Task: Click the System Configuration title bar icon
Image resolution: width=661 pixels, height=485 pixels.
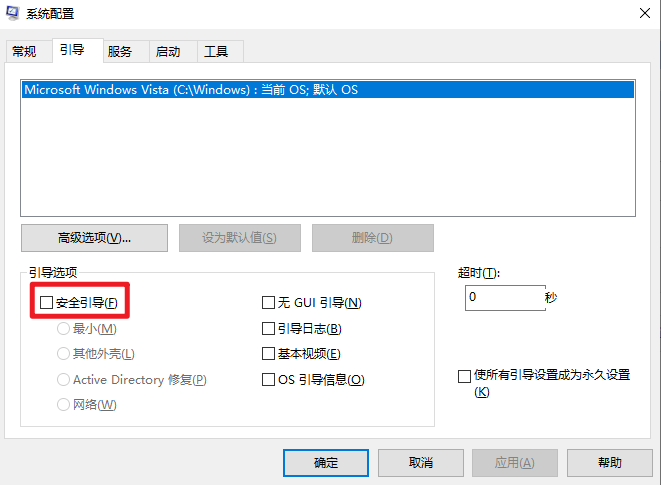Action: tap(12, 13)
